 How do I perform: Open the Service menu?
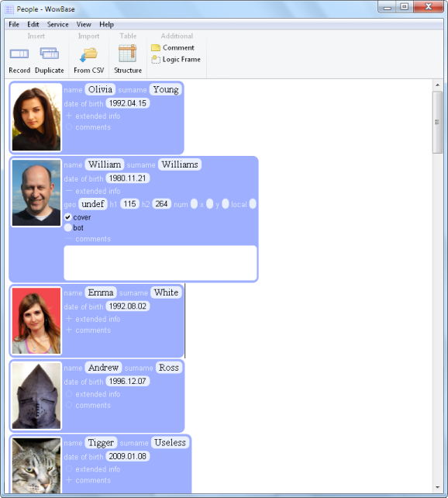58,25
